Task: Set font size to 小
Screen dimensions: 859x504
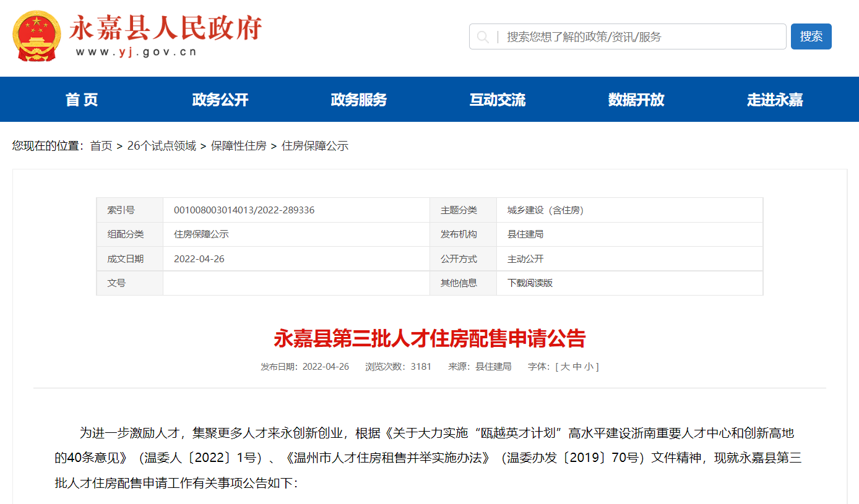Action: [x=589, y=367]
